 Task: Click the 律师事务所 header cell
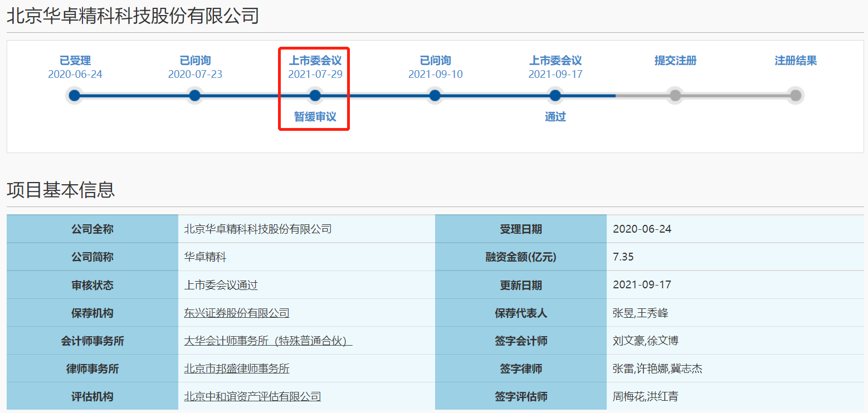[x=92, y=368]
